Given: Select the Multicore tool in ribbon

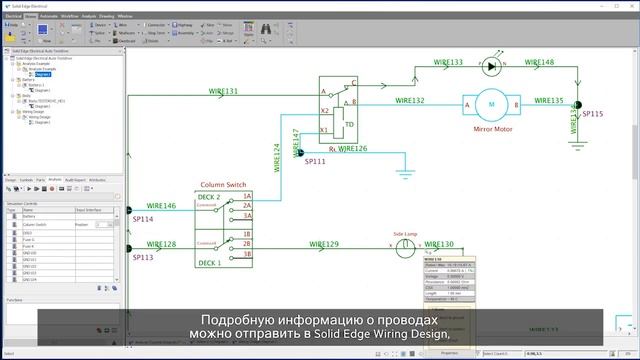Looking at the screenshot, I should 124,33.
